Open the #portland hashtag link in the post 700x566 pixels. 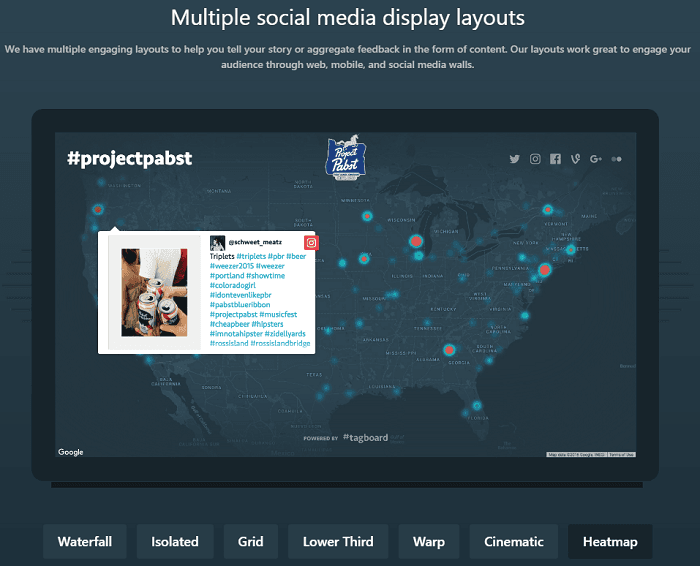pyautogui.click(x=225, y=276)
